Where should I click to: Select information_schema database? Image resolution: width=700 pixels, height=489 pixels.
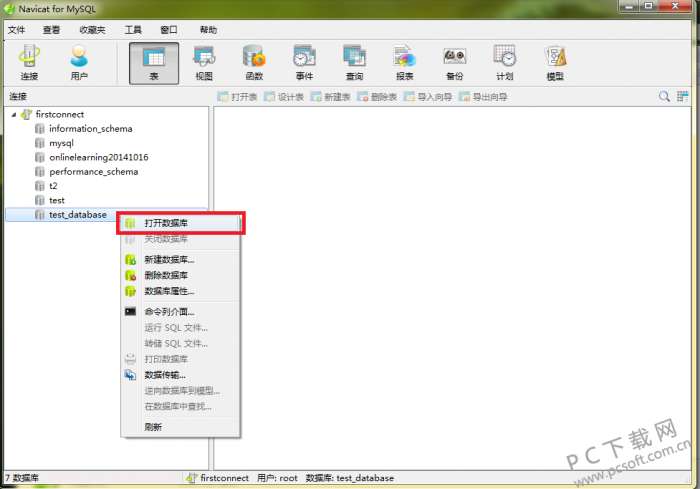pos(91,129)
